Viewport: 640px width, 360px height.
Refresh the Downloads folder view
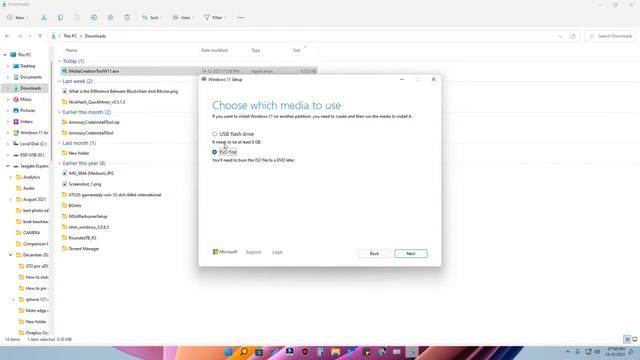coord(573,36)
